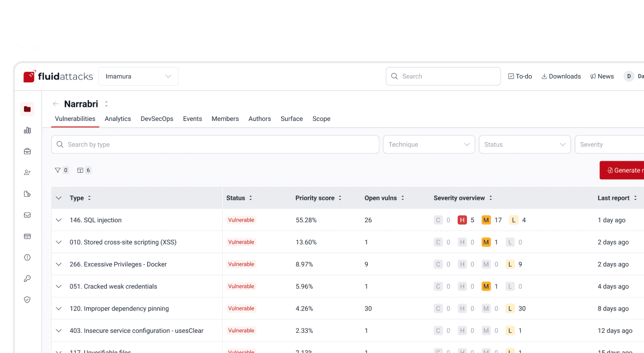This screenshot has width=644, height=353.
Task: Open the policies document sidebar icon
Action: click(27, 194)
